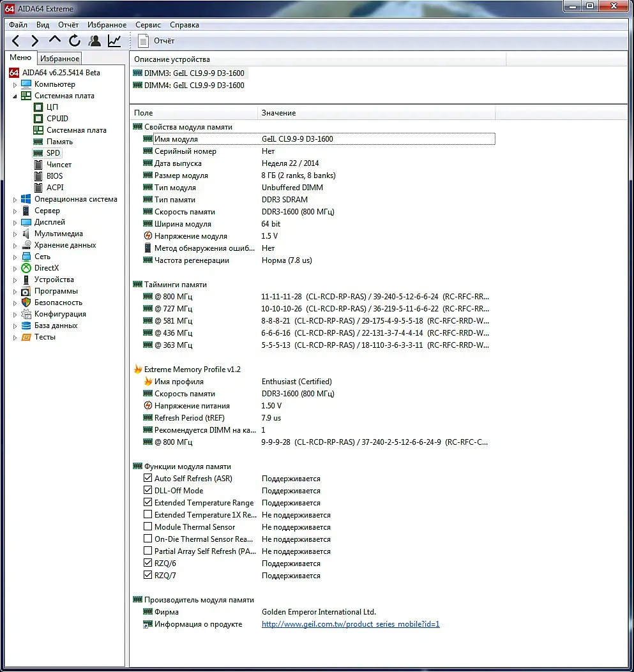This screenshot has height=672, width=634.
Task: Expand the Сервер tree node
Action: coord(15,211)
